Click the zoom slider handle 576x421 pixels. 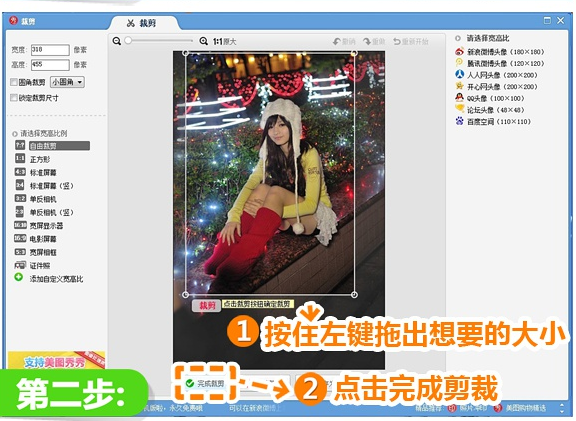pos(128,41)
